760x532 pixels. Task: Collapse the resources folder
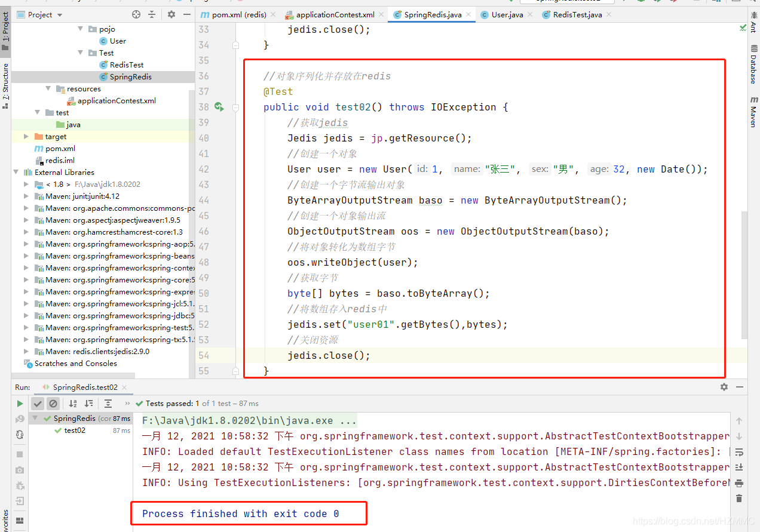coord(48,88)
